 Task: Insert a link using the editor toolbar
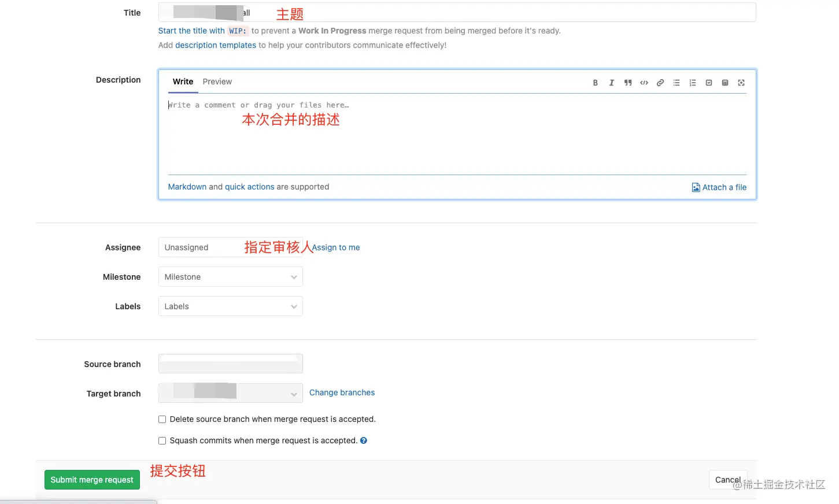(x=660, y=83)
